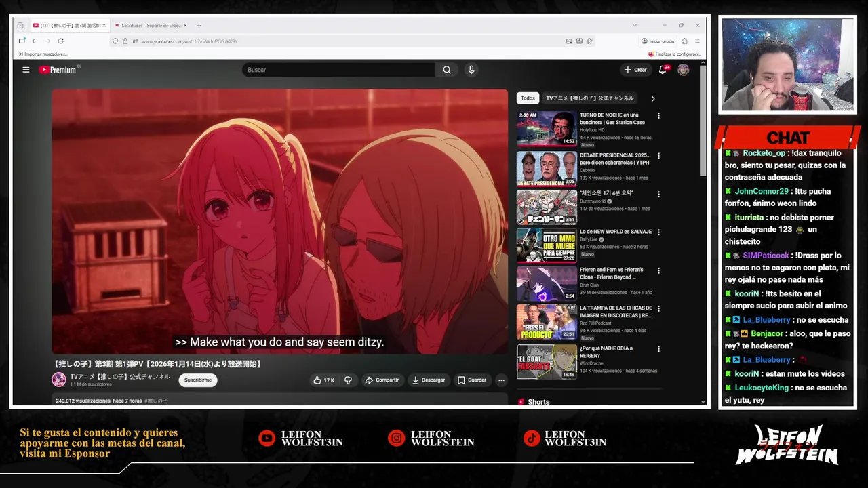Focus the Buscar search field
Image resolution: width=868 pixels, height=488 pixels.
339,70
